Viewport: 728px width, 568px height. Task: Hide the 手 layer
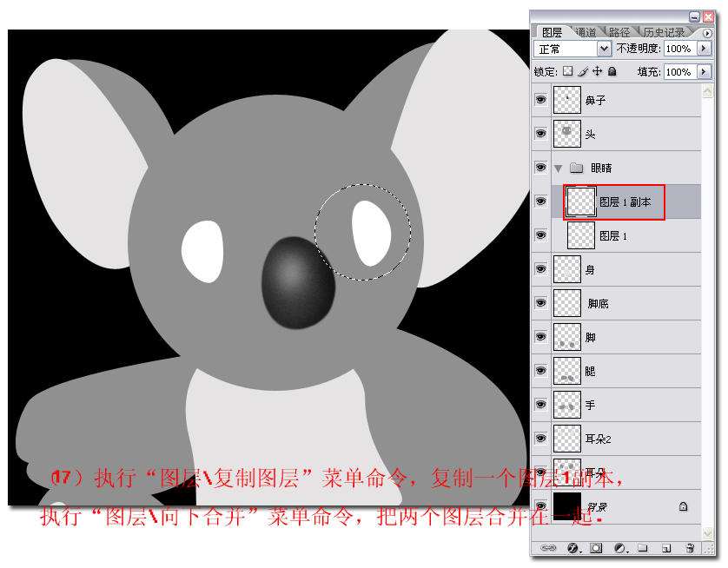coord(541,404)
